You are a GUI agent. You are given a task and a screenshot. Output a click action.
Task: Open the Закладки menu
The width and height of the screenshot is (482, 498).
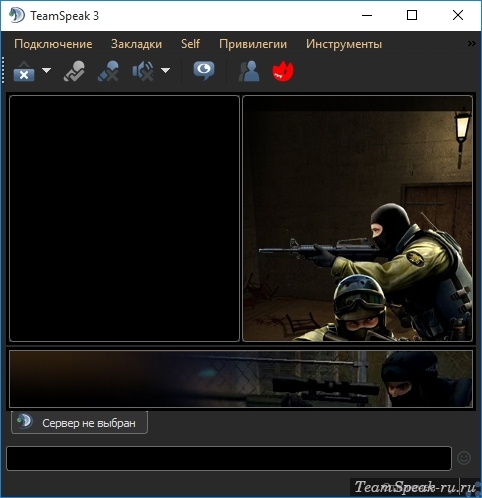pyautogui.click(x=136, y=44)
